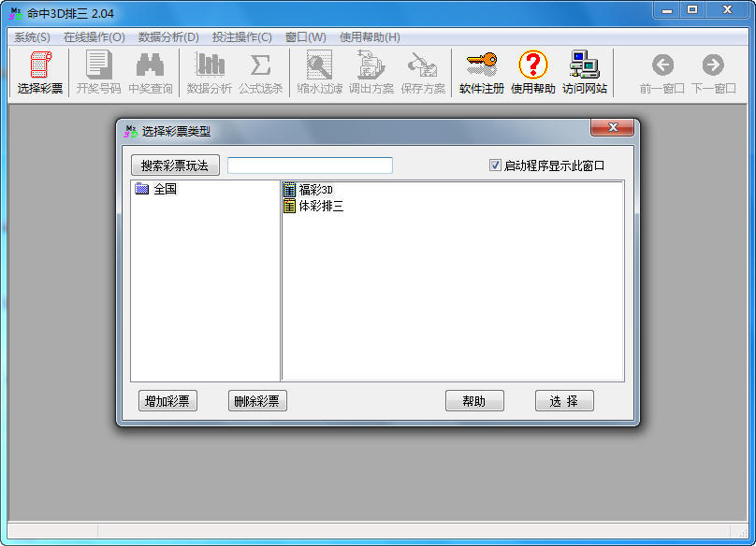756x546 pixels.
Task: Click the 中奖查询 binoculars icon
Action: [x=151, y=72]
